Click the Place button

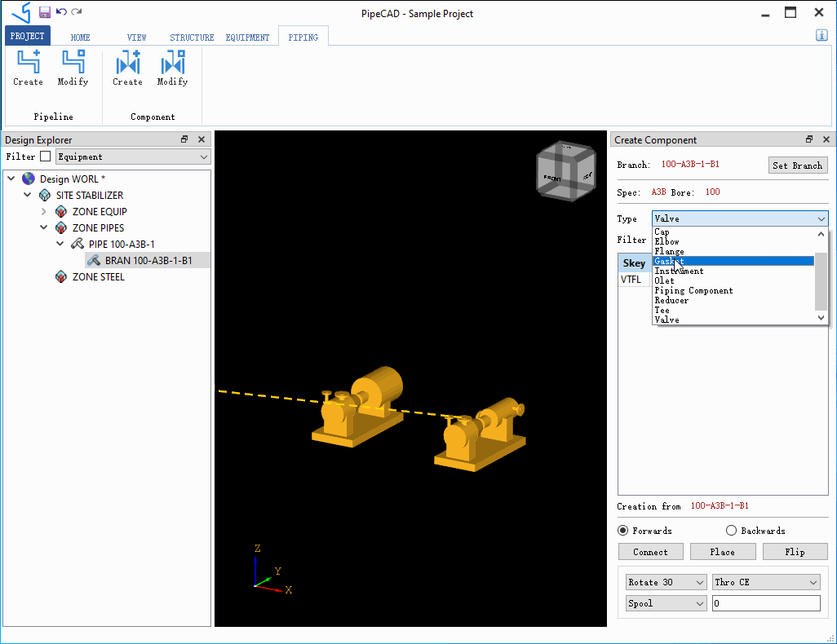click(x=723, y=552)
